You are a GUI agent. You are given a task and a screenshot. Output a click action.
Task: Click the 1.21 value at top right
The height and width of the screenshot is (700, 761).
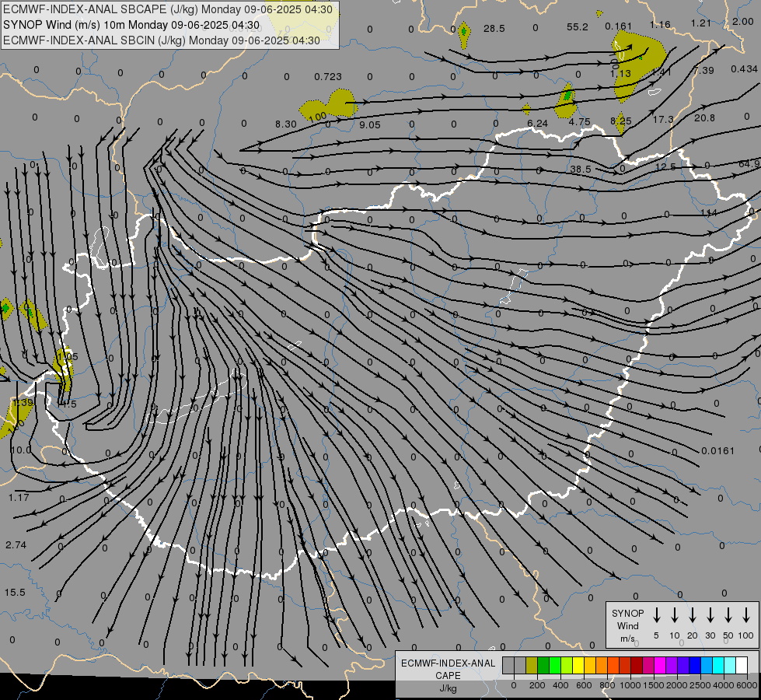click(701, 23)
